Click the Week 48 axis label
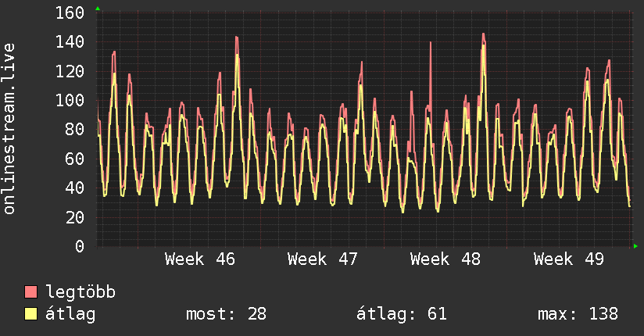 [x=445, y=259]
